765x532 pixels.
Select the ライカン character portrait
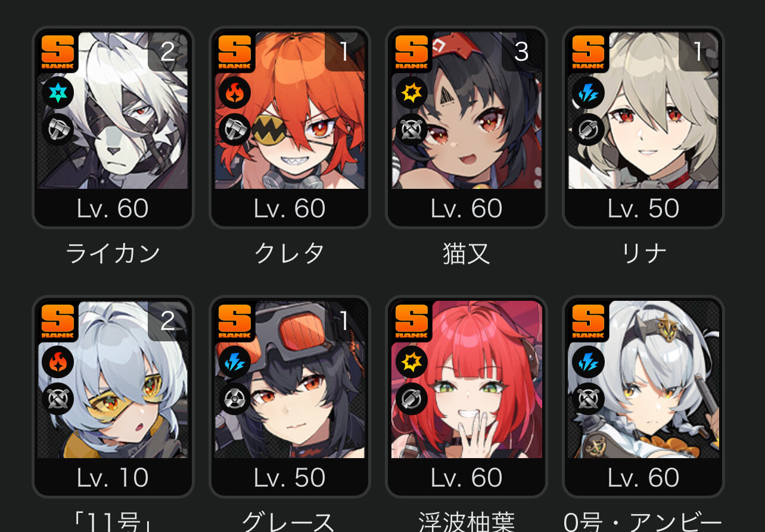[113, 110]
